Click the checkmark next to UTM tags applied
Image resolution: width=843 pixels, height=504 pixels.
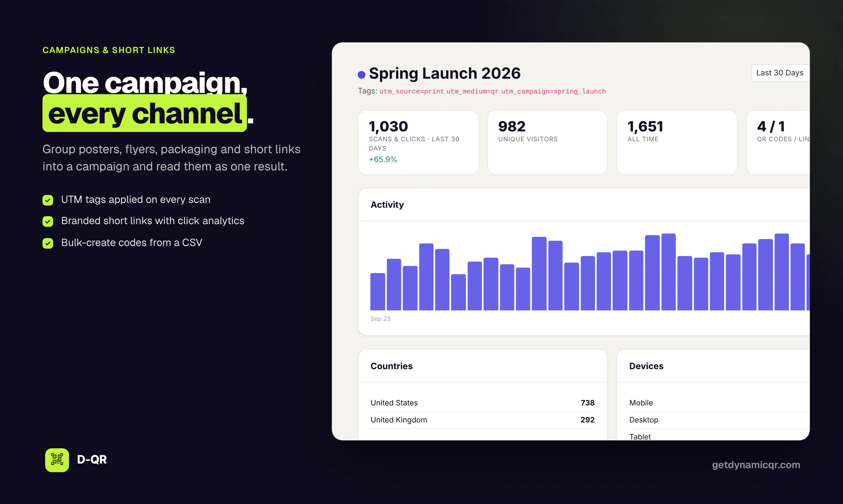click(x=47, y=200)
